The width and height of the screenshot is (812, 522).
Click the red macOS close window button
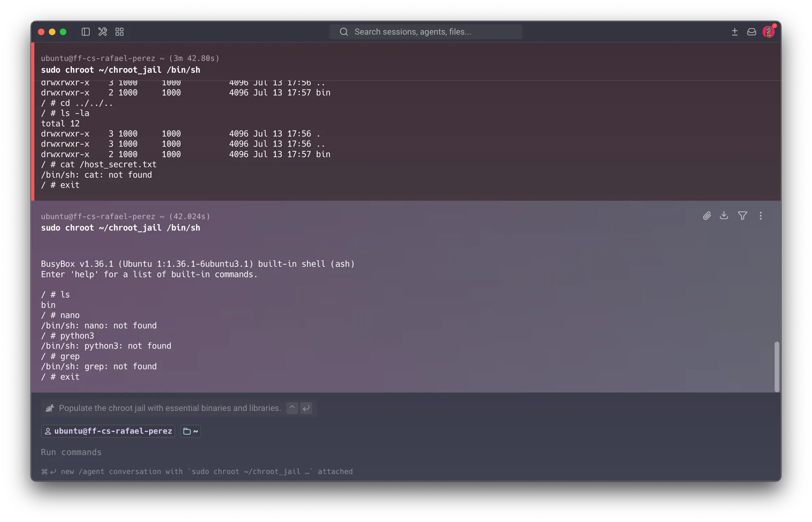(41, 32)
